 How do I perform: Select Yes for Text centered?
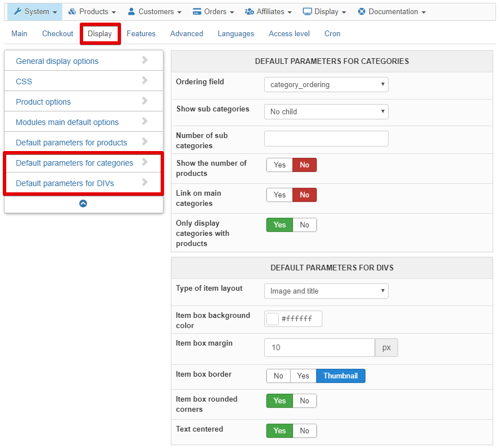coord(279,431)
